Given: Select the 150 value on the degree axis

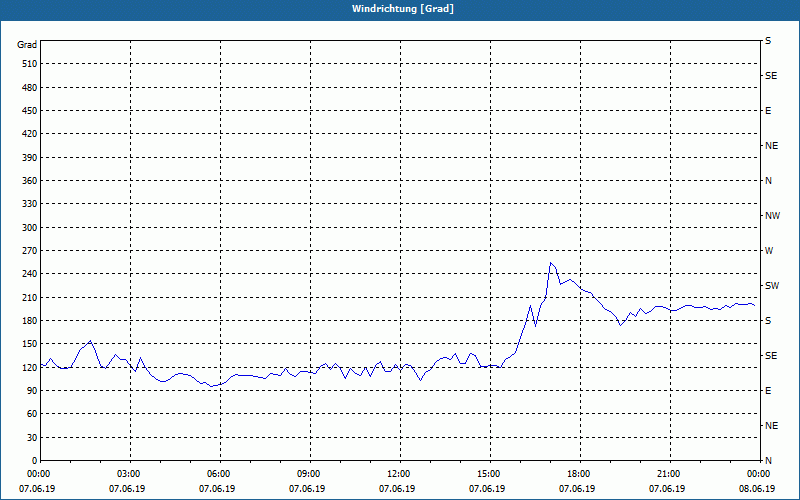Looking at the screenshot, I should click(x=30, y=343).
